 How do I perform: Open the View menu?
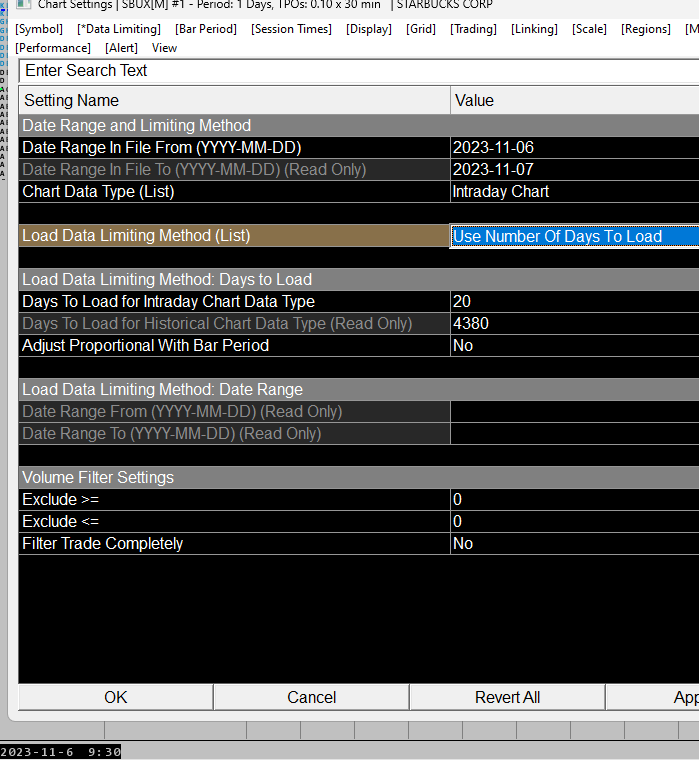tap(164, 48)
